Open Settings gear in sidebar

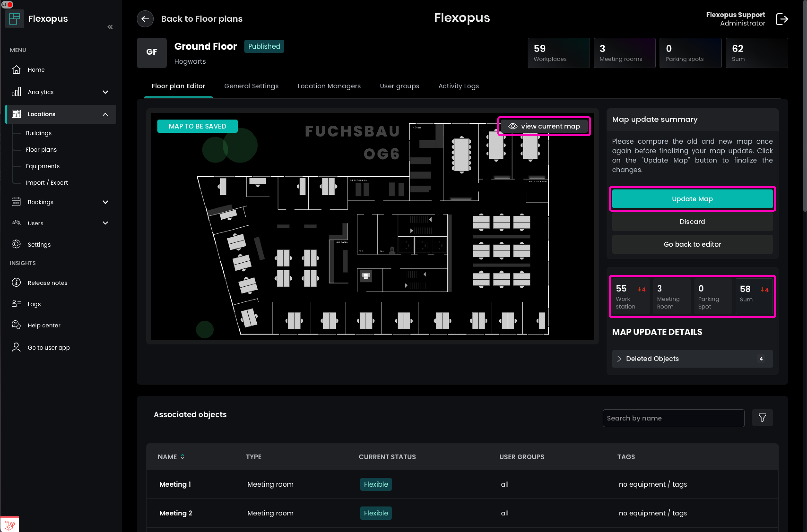pyautogui.click(x=39, y=244)
